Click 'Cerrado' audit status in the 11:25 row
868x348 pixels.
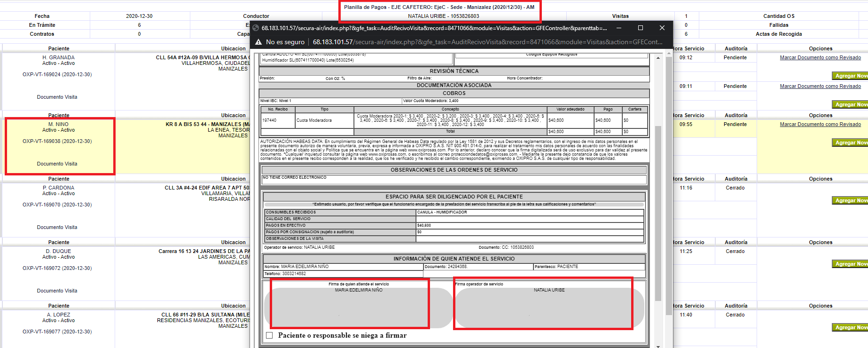(735, 251)
